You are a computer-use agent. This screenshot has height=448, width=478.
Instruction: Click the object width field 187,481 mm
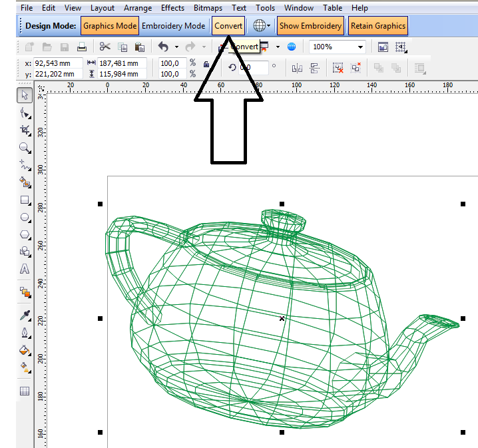coord(124,63)
